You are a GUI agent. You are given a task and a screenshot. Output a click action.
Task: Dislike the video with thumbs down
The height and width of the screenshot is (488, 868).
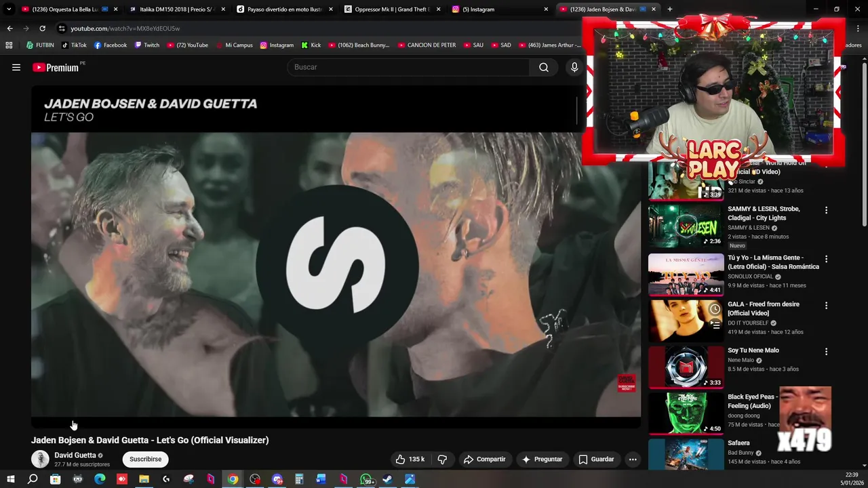click(442, 460)
